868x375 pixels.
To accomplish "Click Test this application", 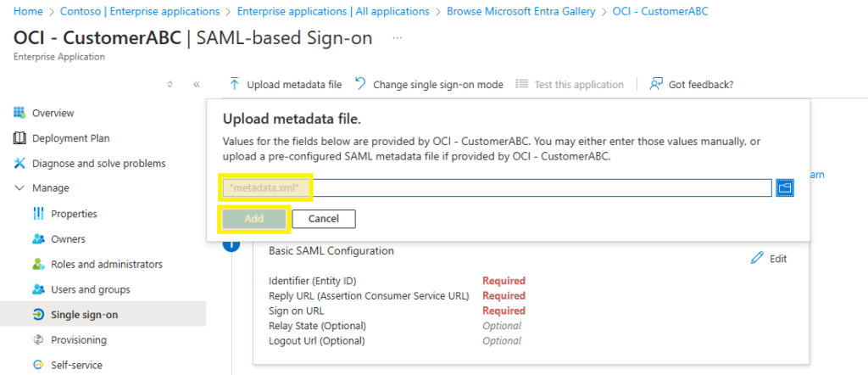I will pyautogui.click(x=570, y=84).
